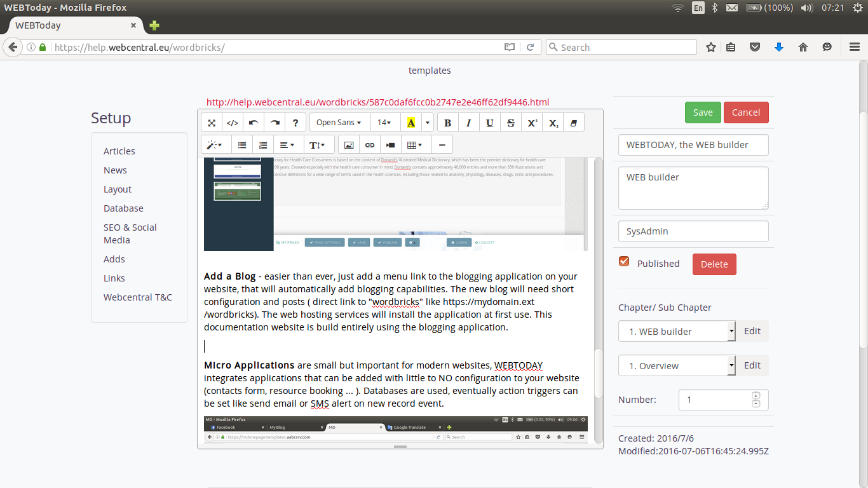868x488 pixels.
Task: Apply subscript formatting
Action: pos(553,123)
